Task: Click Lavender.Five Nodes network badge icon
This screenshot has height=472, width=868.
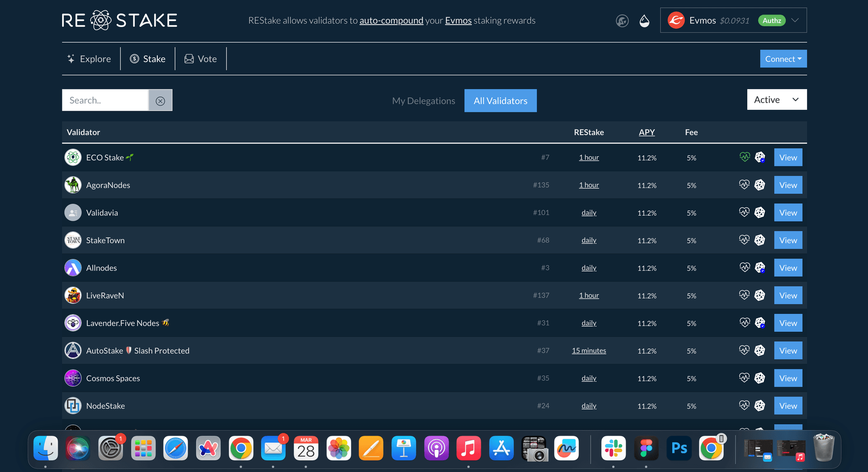Action: (760, 323)
